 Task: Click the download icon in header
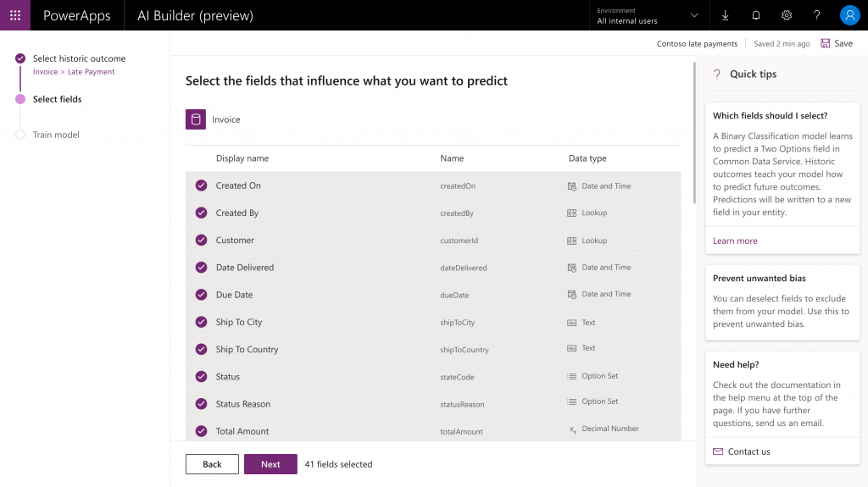[726, 15]
